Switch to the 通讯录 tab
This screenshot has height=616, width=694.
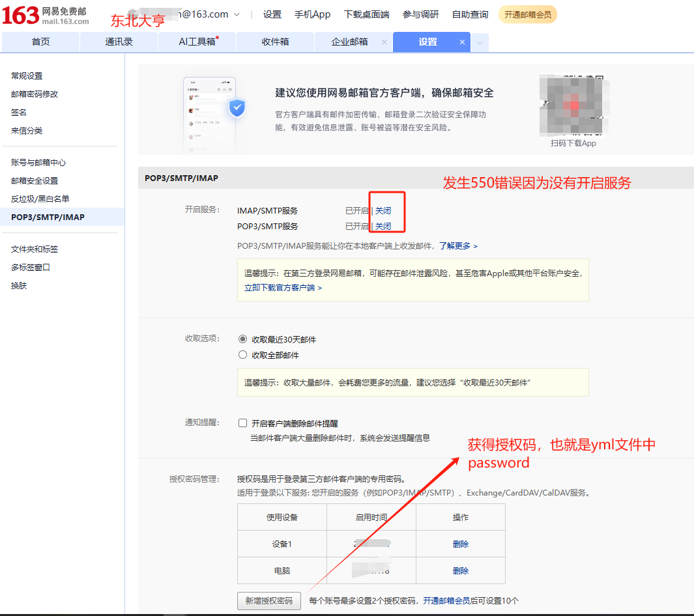click(x=119, y=42)
